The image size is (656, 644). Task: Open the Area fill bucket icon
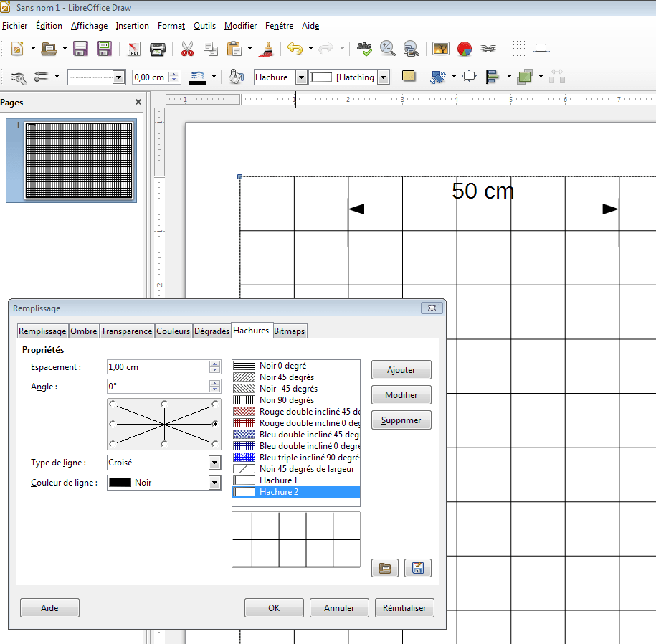coord(236,77)
